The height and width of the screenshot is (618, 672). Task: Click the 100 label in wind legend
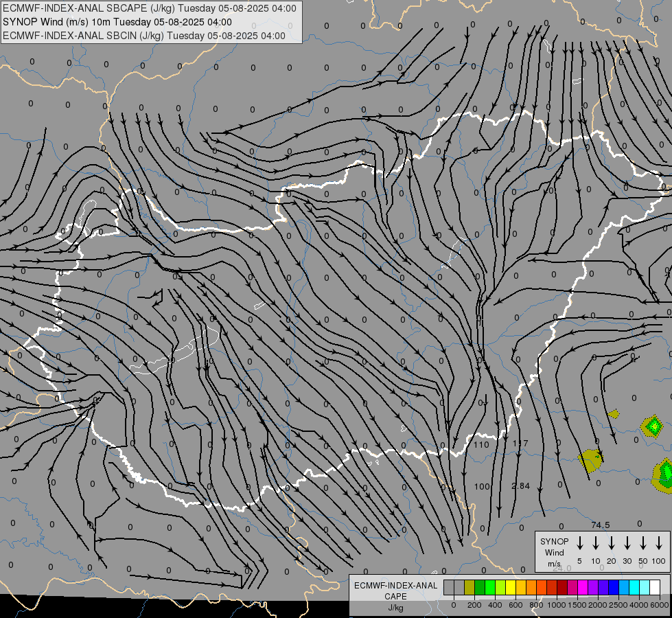[659, 561]
